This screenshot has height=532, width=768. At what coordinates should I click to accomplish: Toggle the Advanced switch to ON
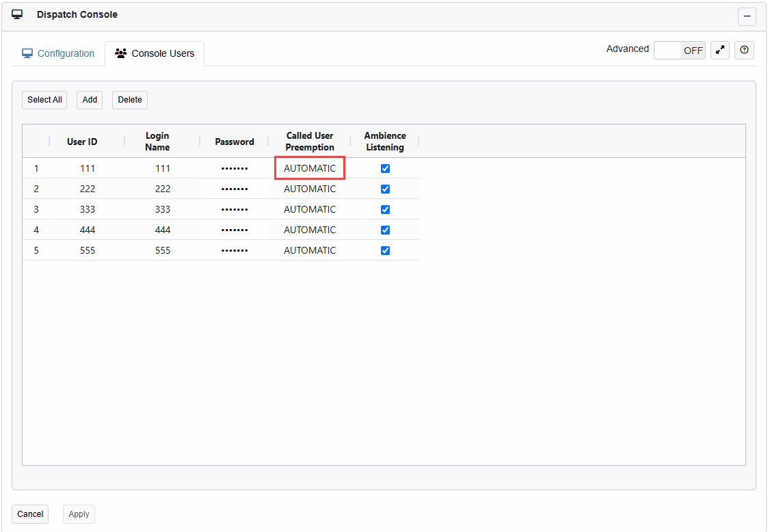(x=680, y=50)
